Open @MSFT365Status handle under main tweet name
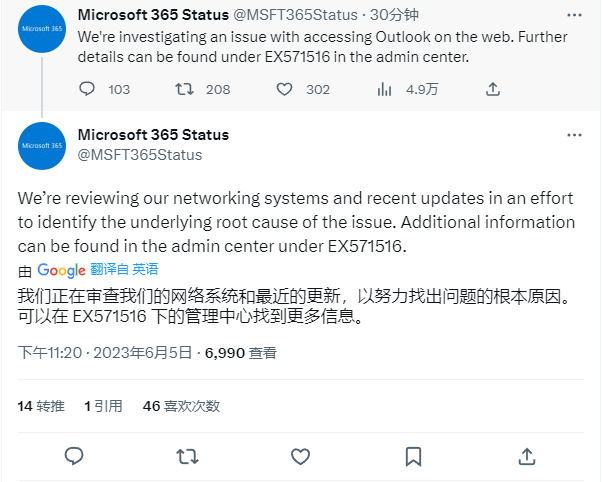The image size is (602, 482). (x=140, y=155)
